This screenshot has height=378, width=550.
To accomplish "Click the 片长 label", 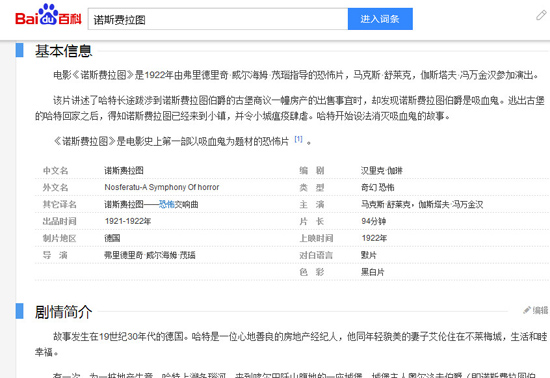I will coord(312,221).
